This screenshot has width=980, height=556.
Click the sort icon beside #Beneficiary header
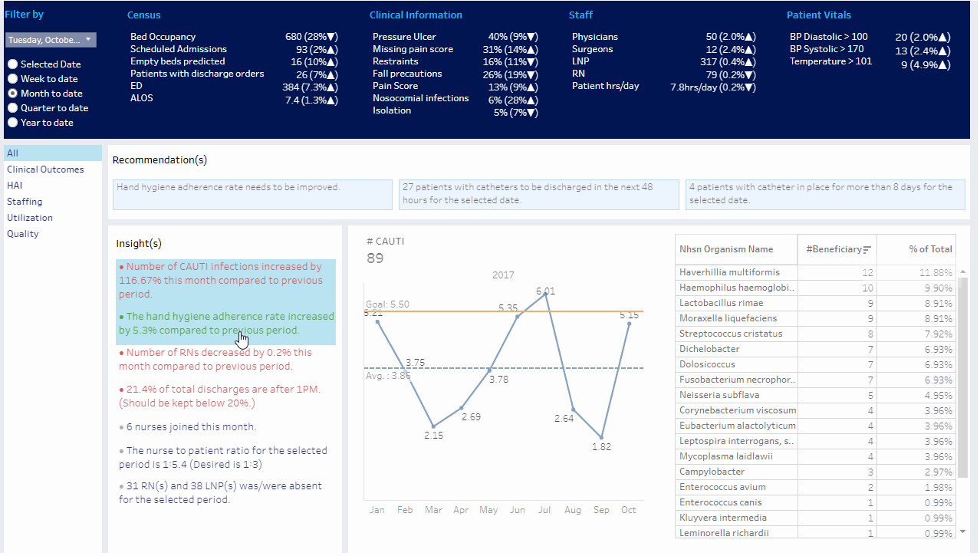(867, 250)
